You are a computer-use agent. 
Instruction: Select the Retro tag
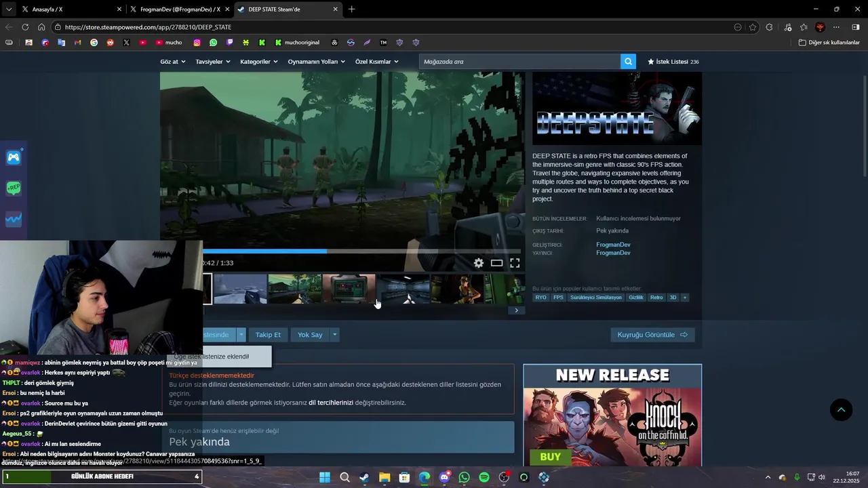[656, 298]
